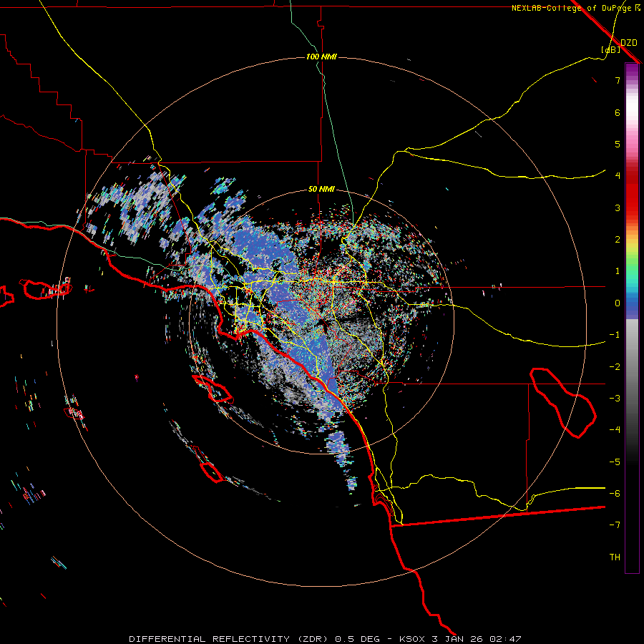
Task: Select the "-1" value on the dB scale
Action: pos(615,335)
